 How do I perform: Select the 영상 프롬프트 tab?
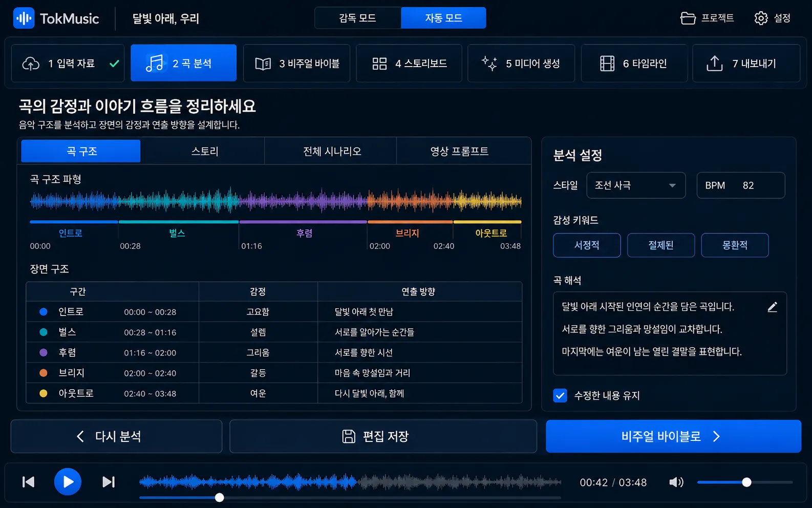point(459,151)
